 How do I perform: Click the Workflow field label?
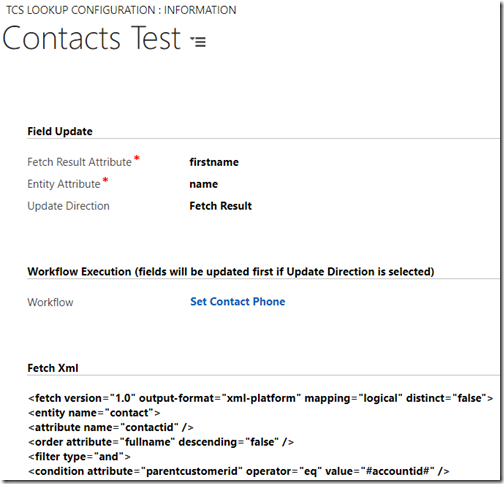point(50,302)
